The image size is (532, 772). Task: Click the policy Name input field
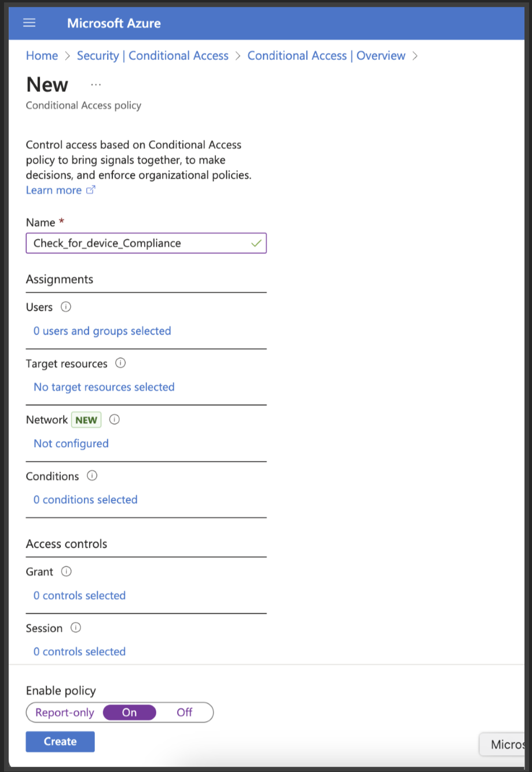[x=139, y=243]
